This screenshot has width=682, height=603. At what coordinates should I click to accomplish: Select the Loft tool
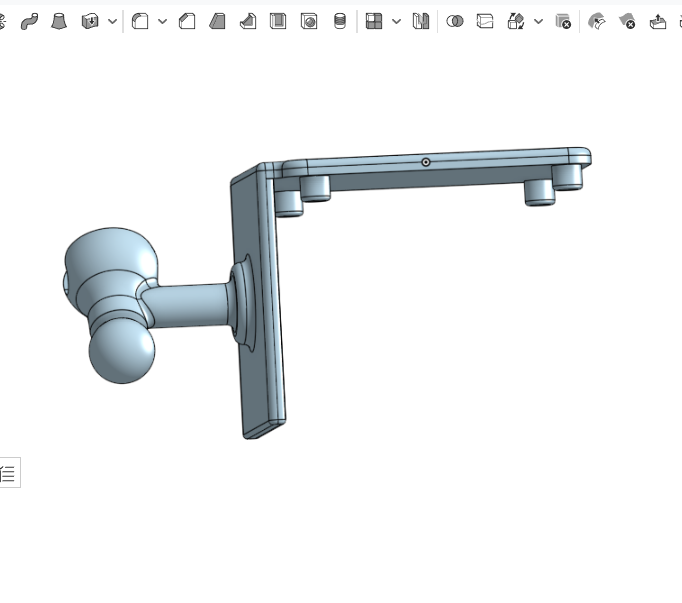tap(59, 21)
